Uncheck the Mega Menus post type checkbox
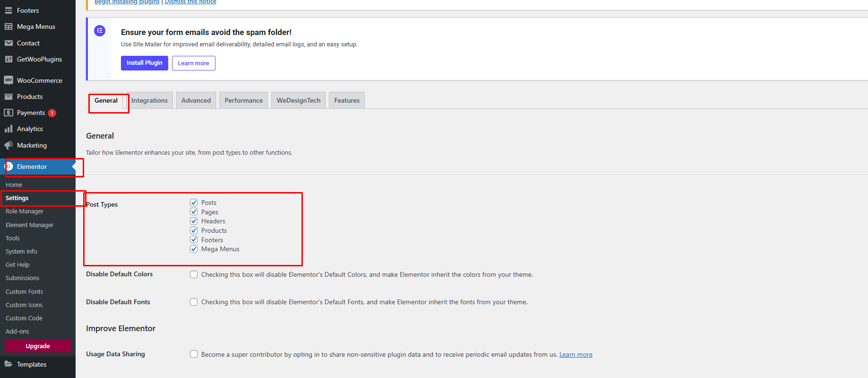 click(x=194, y=249)
